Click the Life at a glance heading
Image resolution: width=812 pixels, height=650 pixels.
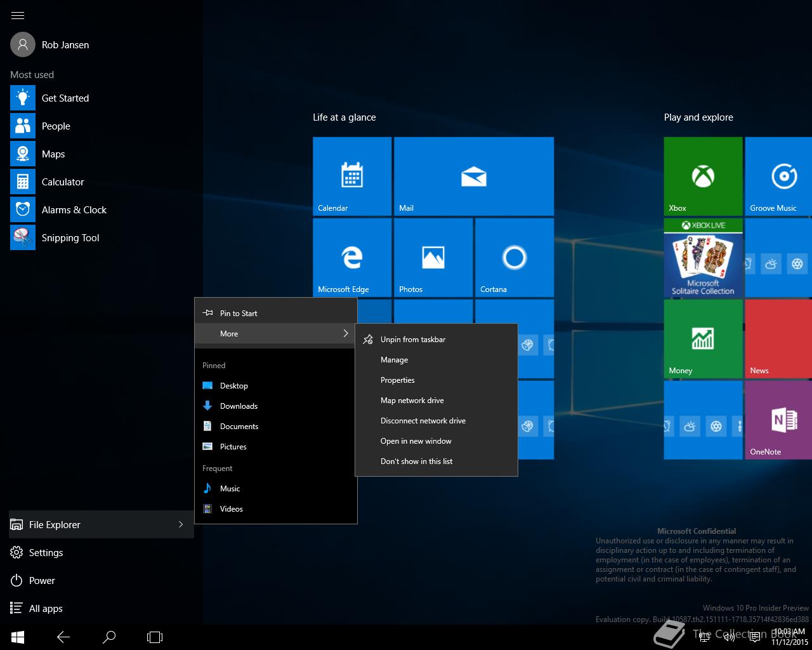point(344,117)
